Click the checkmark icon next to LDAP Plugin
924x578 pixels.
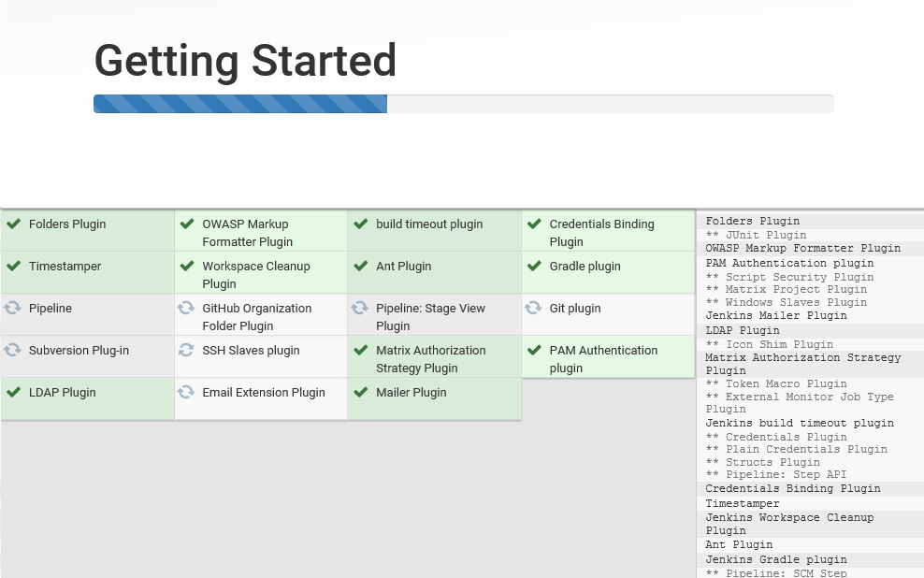13,392
